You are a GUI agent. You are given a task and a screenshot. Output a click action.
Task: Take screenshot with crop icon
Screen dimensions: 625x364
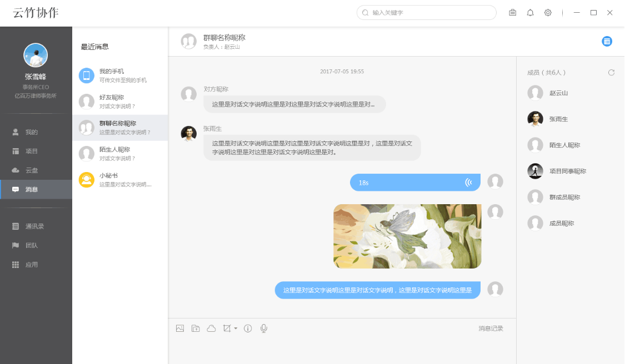point(227,328)
